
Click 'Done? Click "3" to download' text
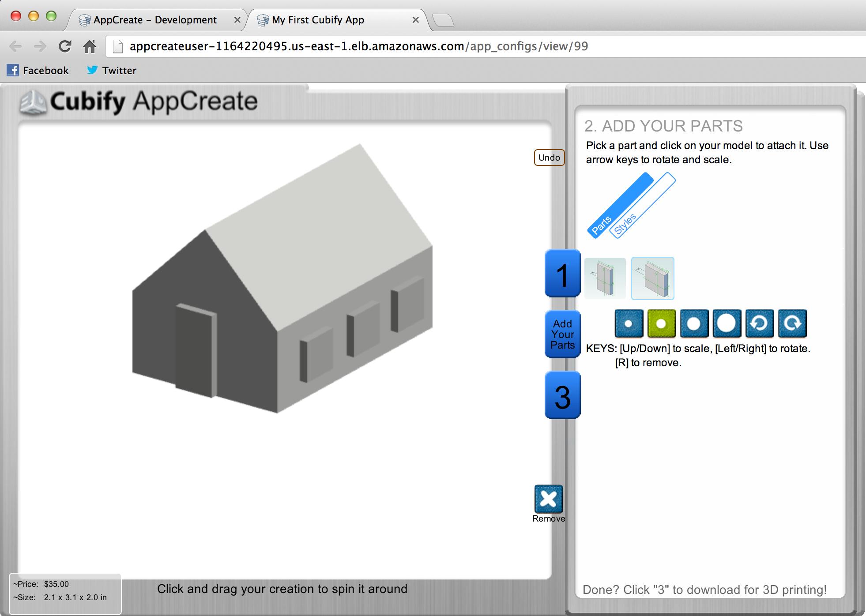point(704,590)
